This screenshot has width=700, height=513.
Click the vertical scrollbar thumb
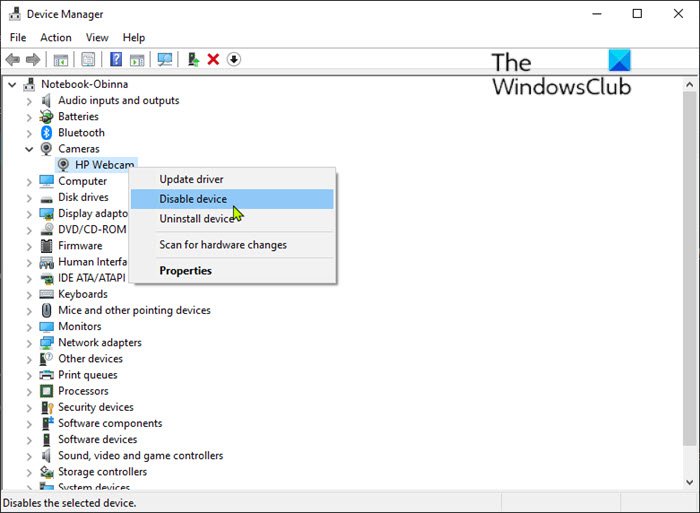pos(689,268)
